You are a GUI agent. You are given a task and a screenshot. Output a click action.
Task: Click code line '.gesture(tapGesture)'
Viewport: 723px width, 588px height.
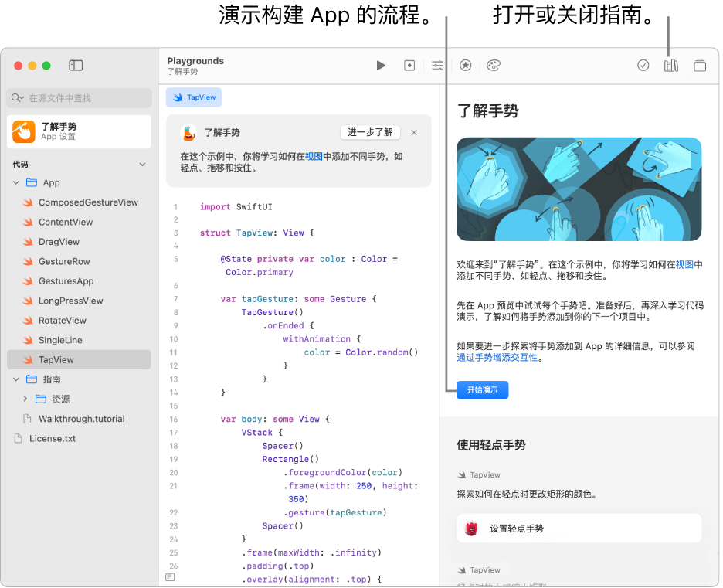click(334, 513)
